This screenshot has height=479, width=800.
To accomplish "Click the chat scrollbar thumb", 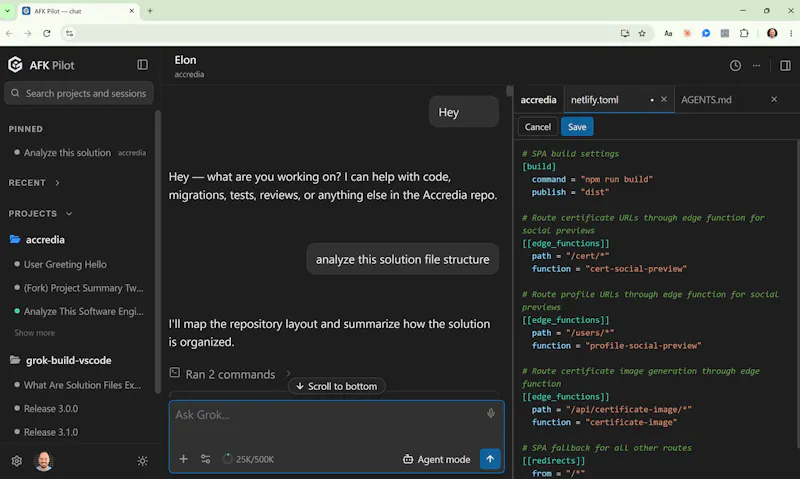I will click(x=509, y=91).
